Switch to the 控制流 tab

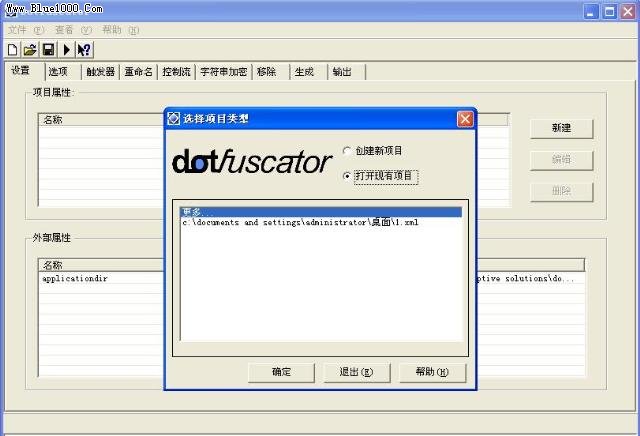coord(176,72)
